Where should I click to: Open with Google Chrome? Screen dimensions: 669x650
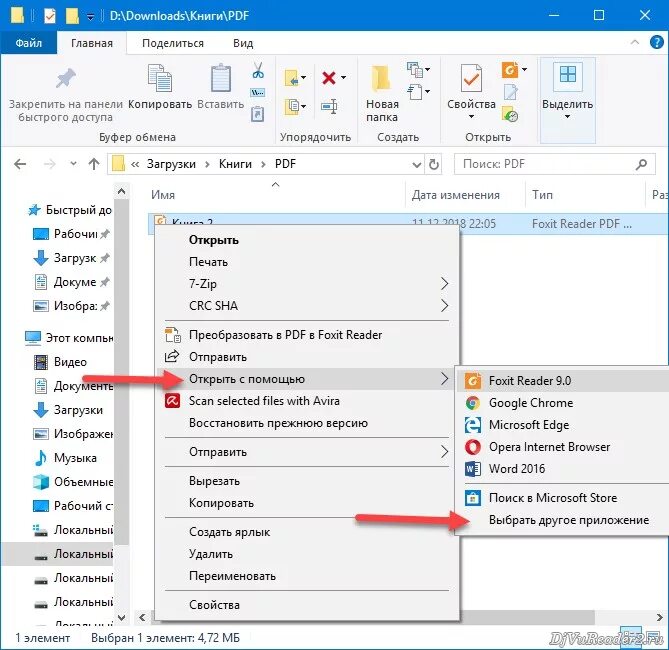click(x=562, y=403)
